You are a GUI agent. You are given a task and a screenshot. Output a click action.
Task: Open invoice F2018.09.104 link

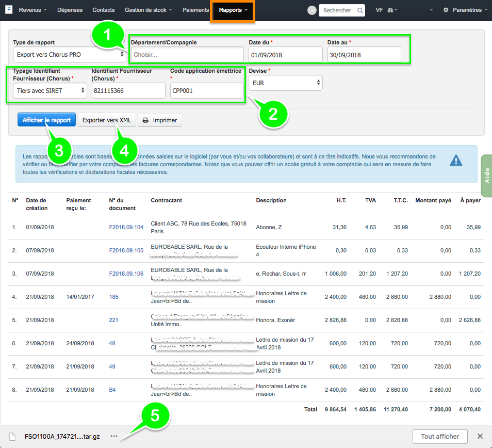126,227
